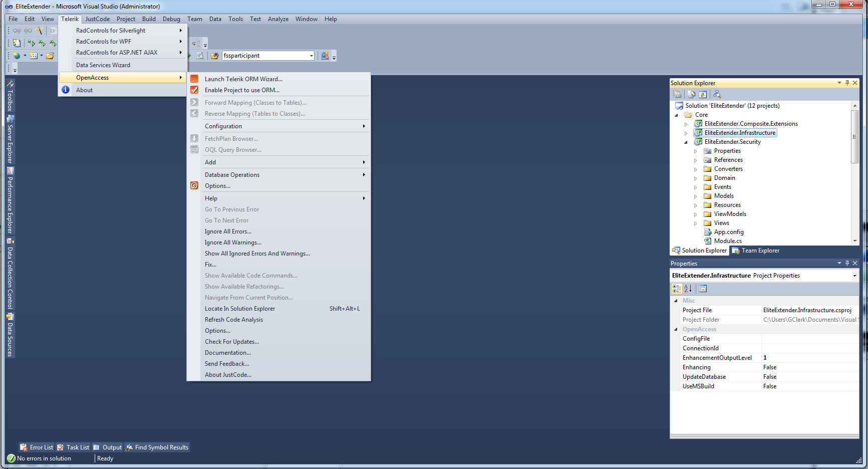Open the Toolbox side panel
This screenshot has width=868, height=469.
click(10, 96)
